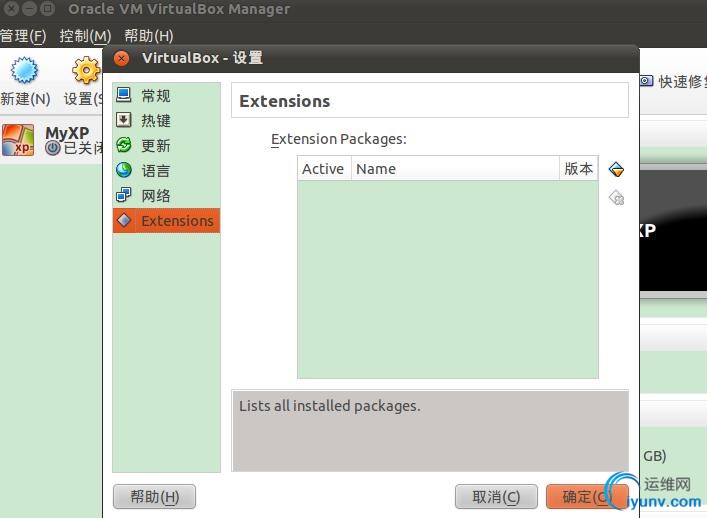Click the 快速修 snapshot camera icon
The image size is (707, 518).
tap(647, 81)
